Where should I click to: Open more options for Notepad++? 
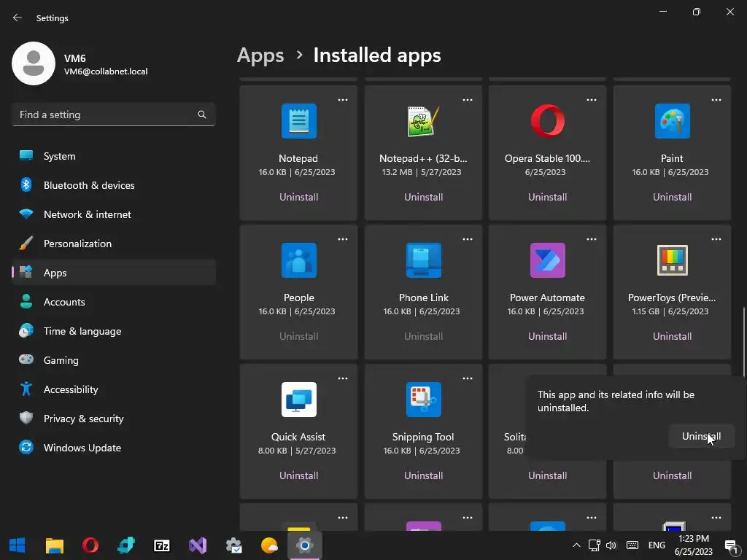tap(468, 100)
